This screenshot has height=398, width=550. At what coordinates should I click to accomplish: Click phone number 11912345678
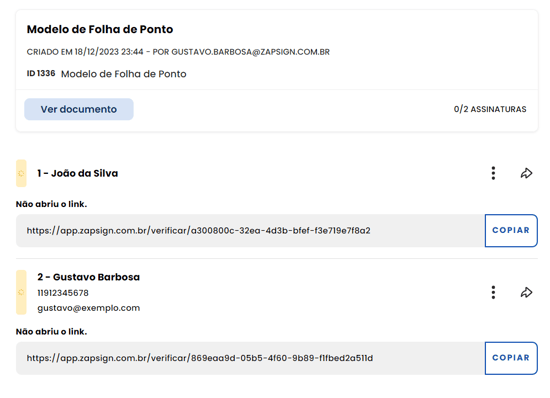coord(63,293)
